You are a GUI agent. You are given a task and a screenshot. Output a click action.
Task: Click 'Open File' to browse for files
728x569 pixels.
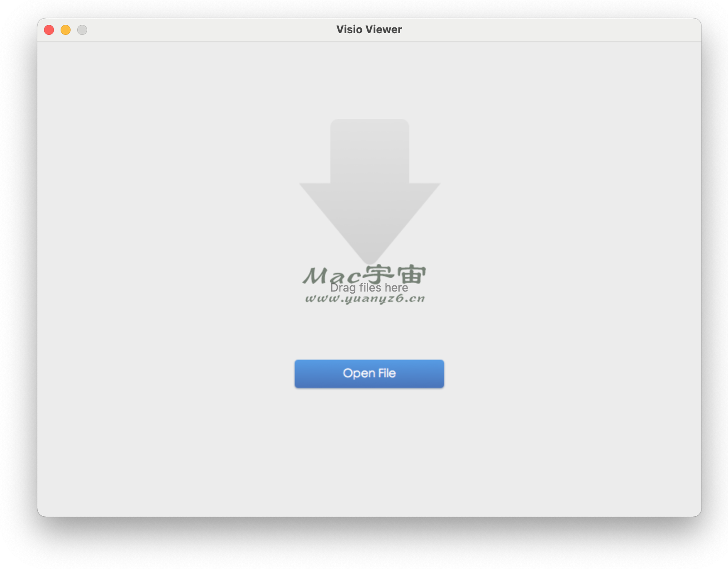click(369, 373)
